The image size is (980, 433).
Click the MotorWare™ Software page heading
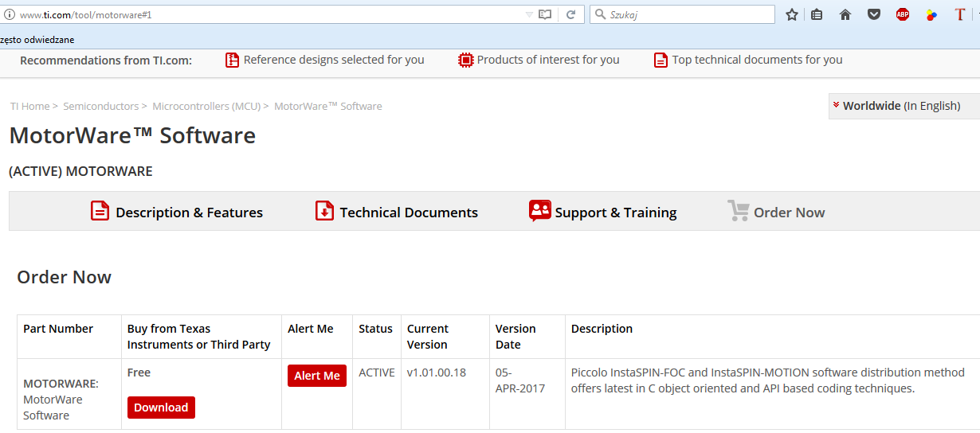pyautogui.click(x=132, y=135)
